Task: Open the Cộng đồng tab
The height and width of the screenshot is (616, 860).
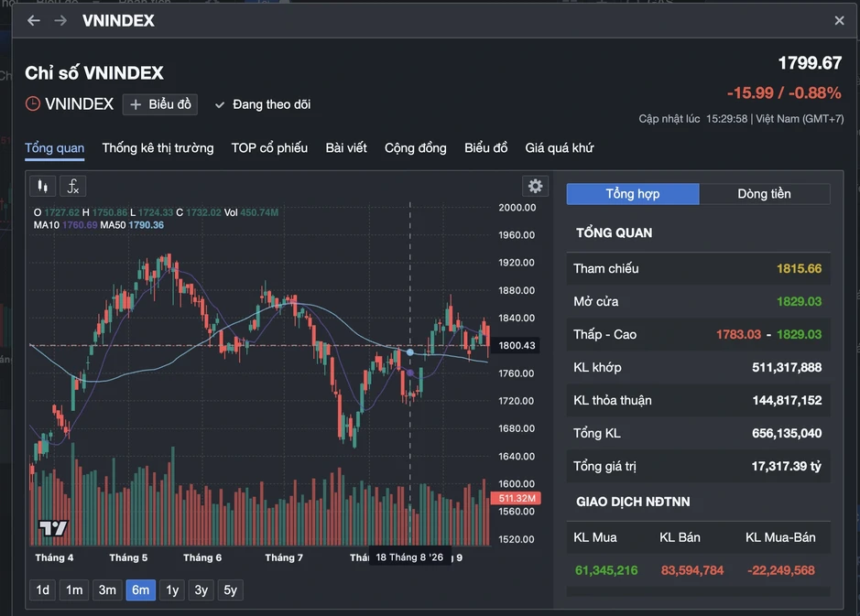Action: click(416, 148)
